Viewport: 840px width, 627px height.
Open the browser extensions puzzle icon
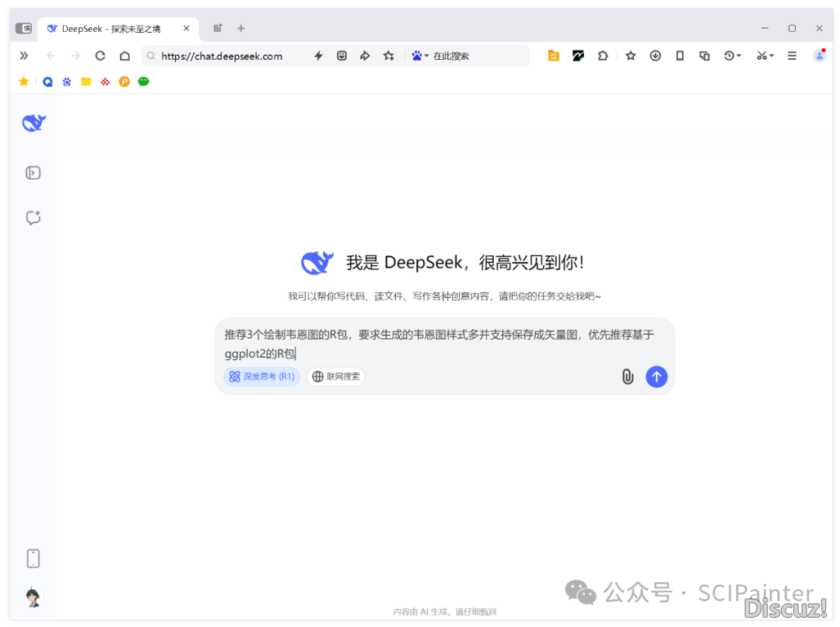603,56
